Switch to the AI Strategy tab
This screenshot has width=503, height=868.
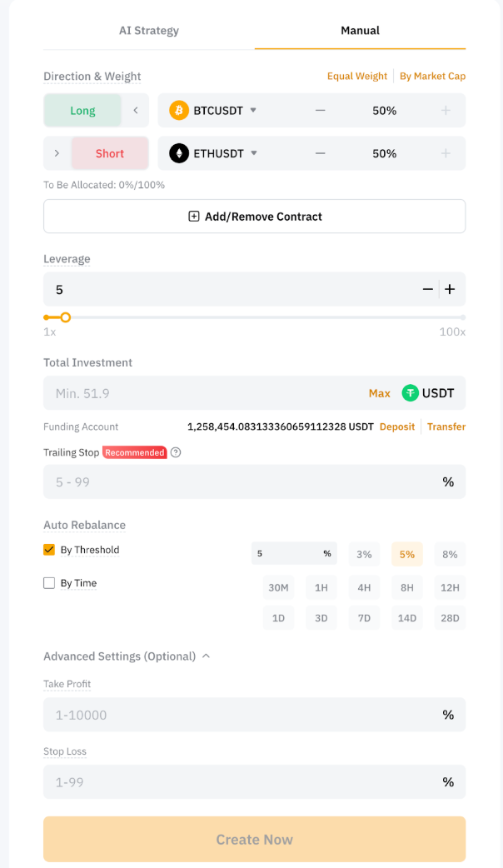pos(149,31)
